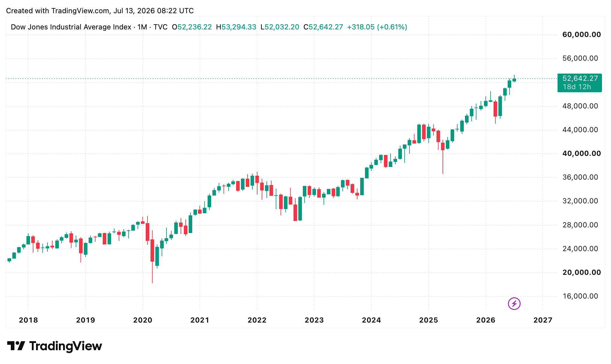Viewport: 611px width, 364px height.
Task: Click the close value C52,642.27 in legend
Action: click(x=323, y=27)
